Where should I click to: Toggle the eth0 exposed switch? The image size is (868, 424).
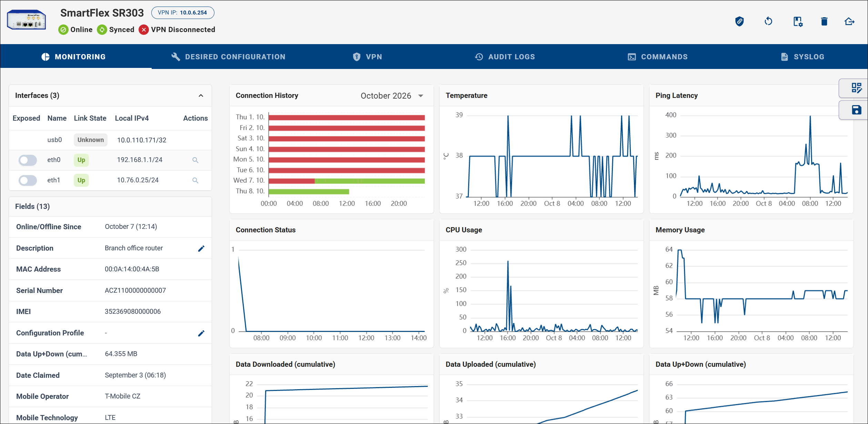28,160
